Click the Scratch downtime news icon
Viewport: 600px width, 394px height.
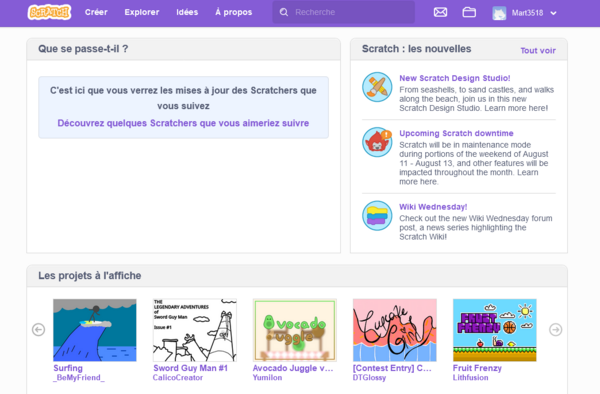tap(377, 142)
